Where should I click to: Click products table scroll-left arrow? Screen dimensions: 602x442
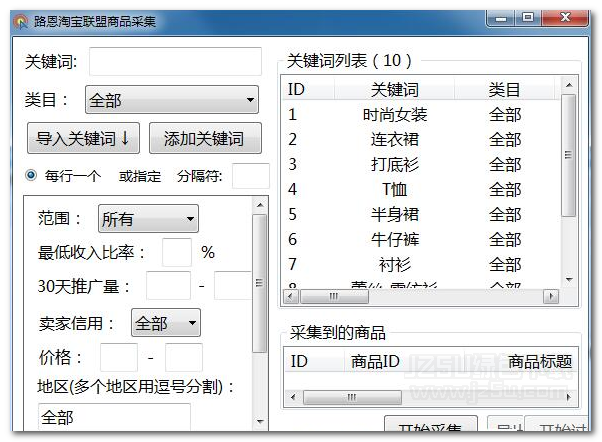[x=293, y=397]
